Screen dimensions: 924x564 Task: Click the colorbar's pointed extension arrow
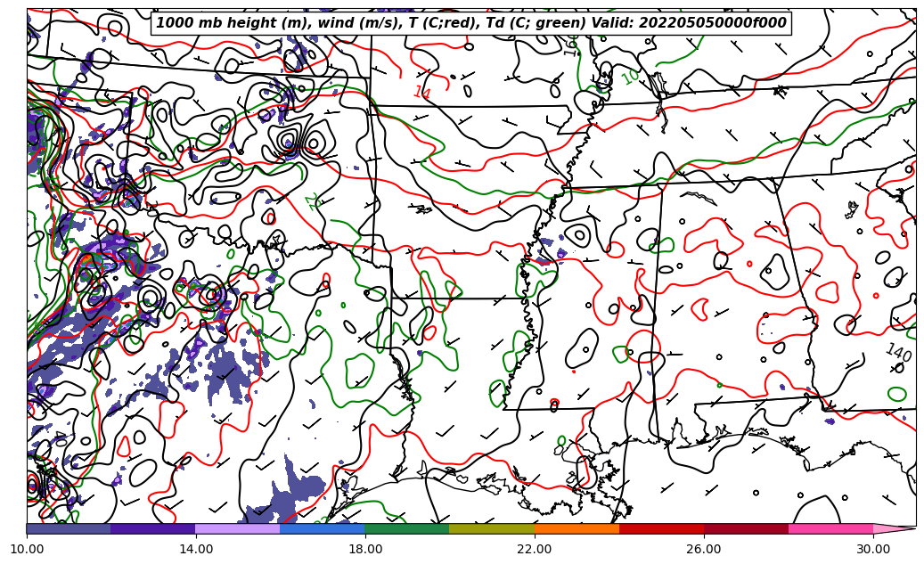tap(894, 528)
